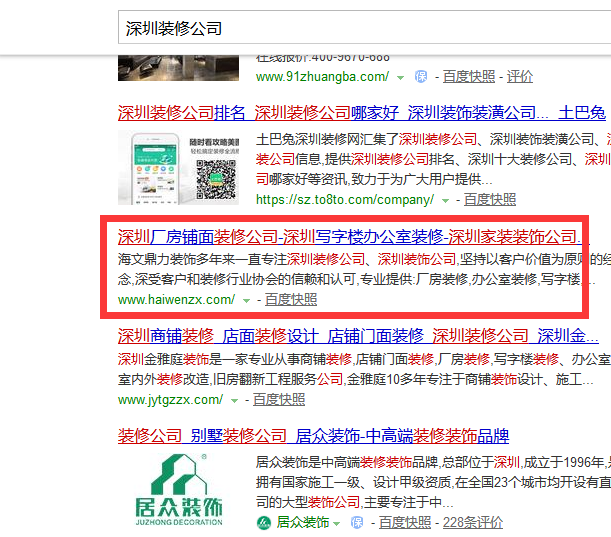Expand dropdown arrow beside 居众装饰 name
This screenshot has width=611, height=537.
[337, 523]
